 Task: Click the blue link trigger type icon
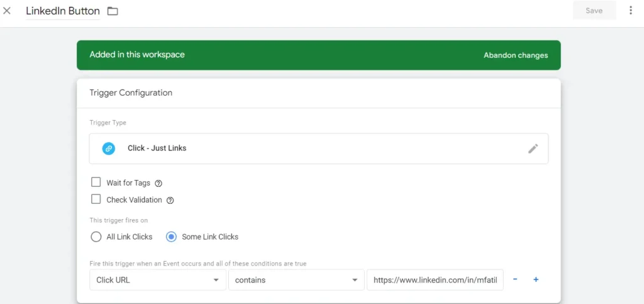(x=109, y=149)
